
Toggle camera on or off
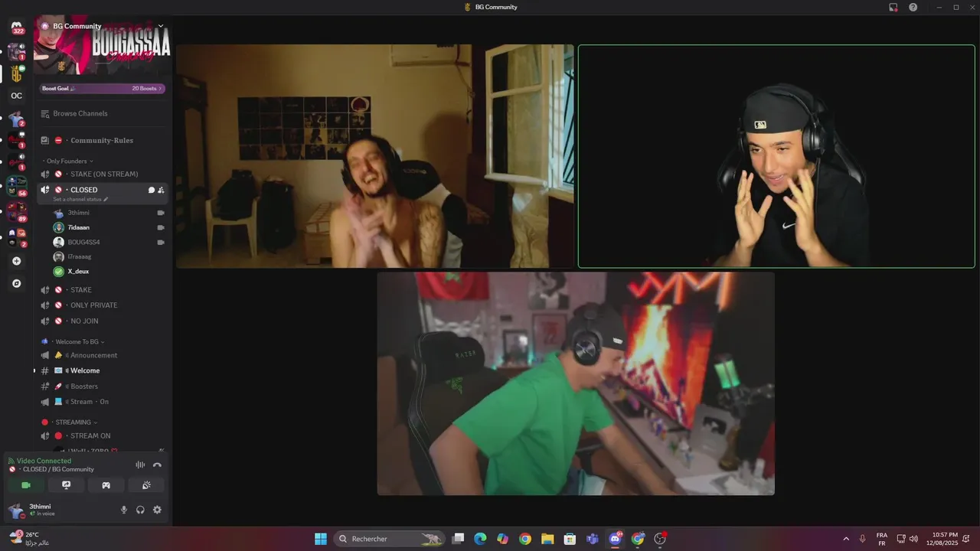(26, 485)
